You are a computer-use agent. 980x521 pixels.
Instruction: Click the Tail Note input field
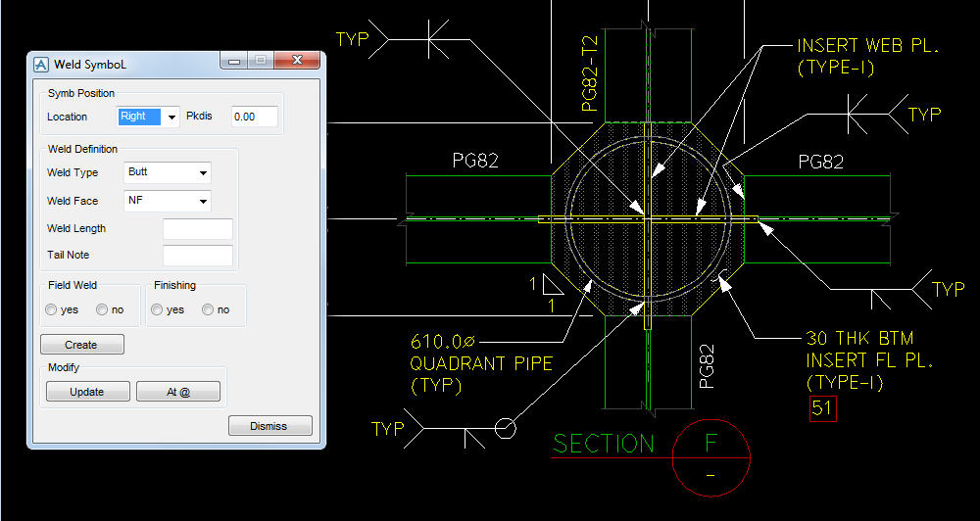198,255
